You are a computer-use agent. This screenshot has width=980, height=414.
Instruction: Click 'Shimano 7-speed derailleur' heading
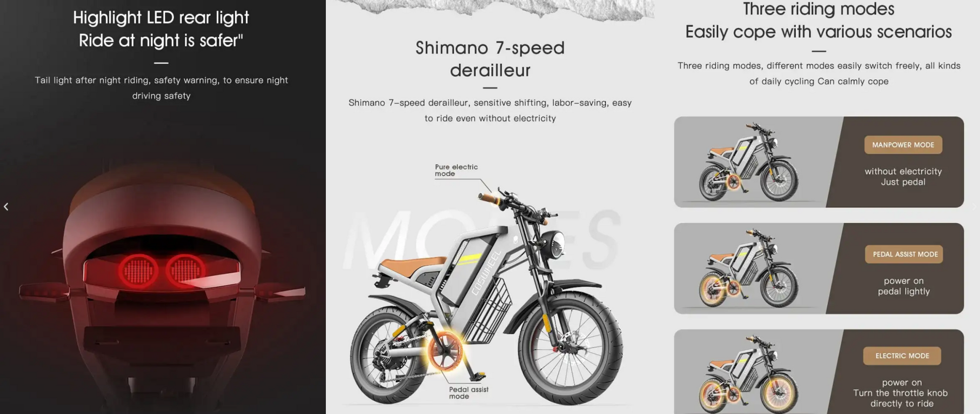point(490,59)
